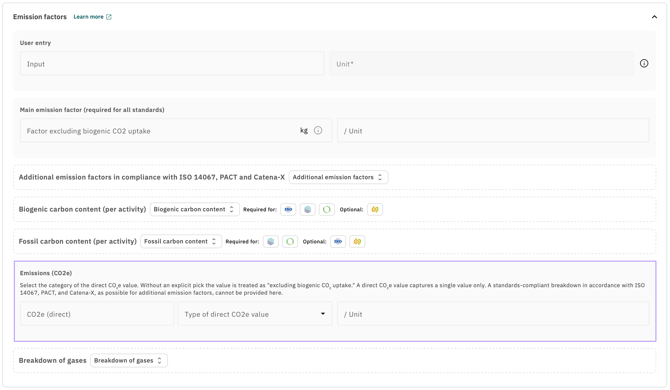Open the Fossil carbon content dropdown

click(181, 241)
